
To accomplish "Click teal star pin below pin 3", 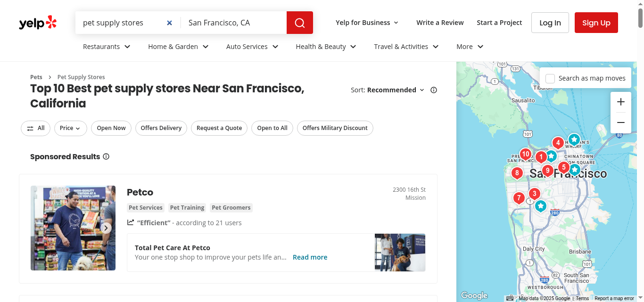I will pos(541,206).
